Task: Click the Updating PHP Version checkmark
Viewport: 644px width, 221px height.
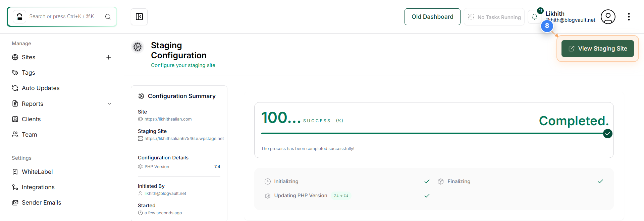Action: point(427,196)
